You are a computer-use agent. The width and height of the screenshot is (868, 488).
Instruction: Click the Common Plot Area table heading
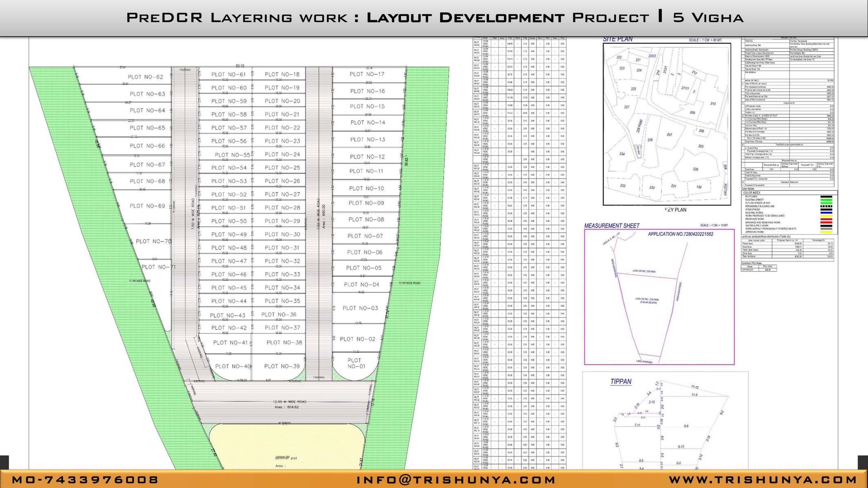751,263
